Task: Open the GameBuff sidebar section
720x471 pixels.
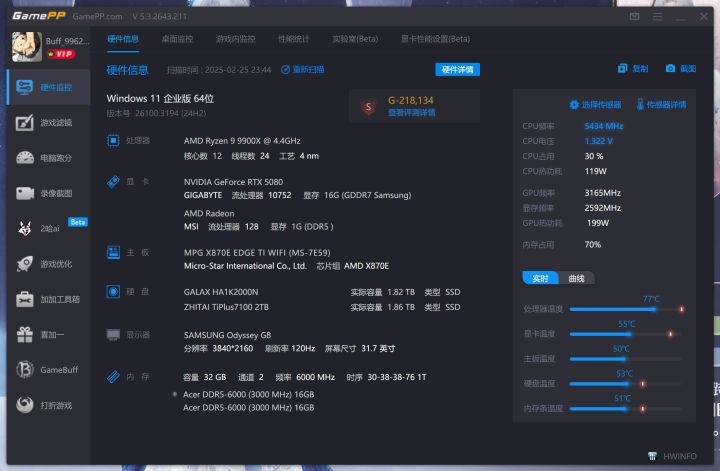Action: click(x=49, y=370)
